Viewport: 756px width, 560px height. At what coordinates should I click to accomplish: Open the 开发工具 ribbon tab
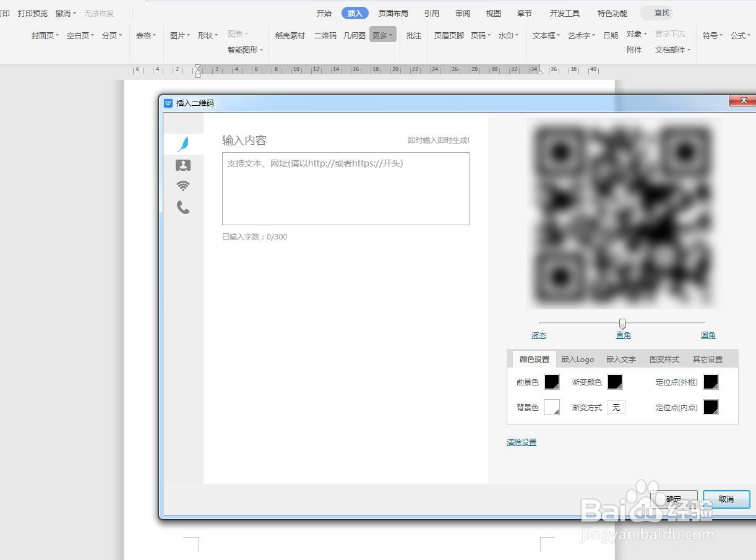565,13
